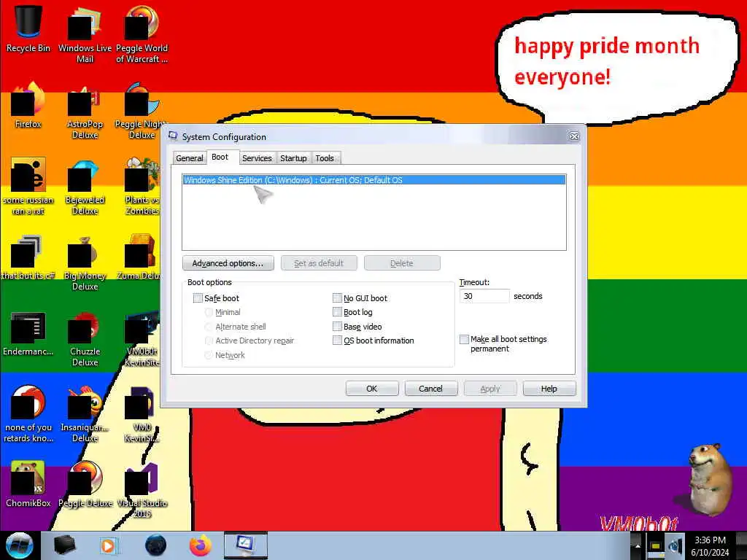This screenshot has height=560, width=747.
Task: Select the Minimal radio button
Action: [x=209, y=312]
